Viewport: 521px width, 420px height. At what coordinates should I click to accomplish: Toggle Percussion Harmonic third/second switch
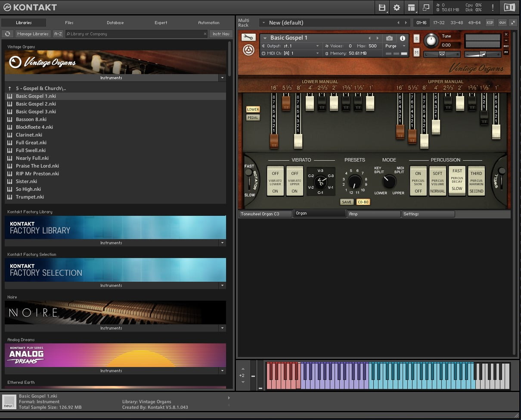(476, 181)
